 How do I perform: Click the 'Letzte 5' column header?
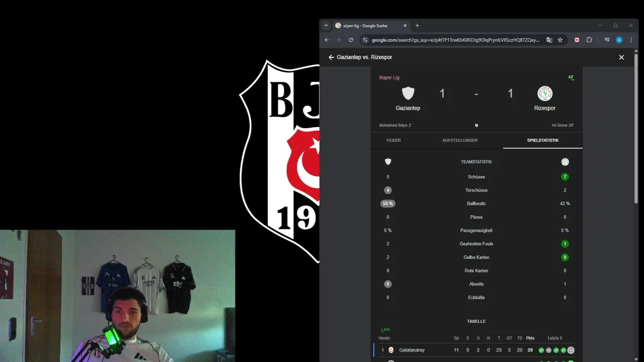click(x=555, y=338)
